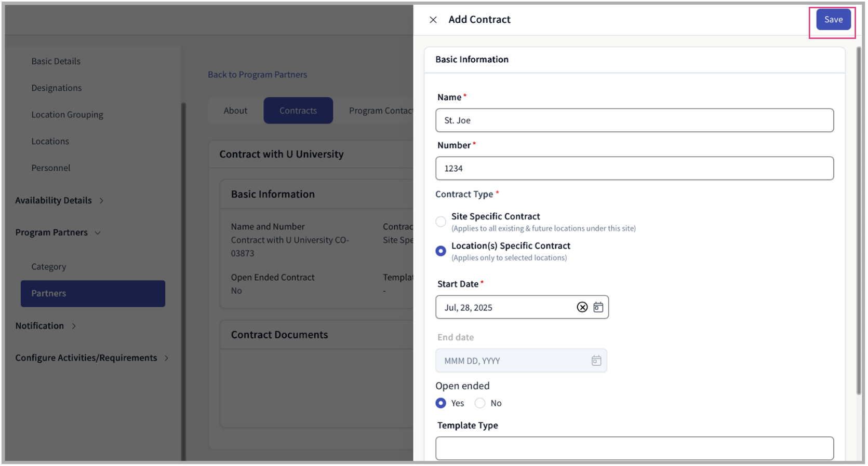Open the Contracts tab
This screenshot has height=466, width=868.
point(298,111)
